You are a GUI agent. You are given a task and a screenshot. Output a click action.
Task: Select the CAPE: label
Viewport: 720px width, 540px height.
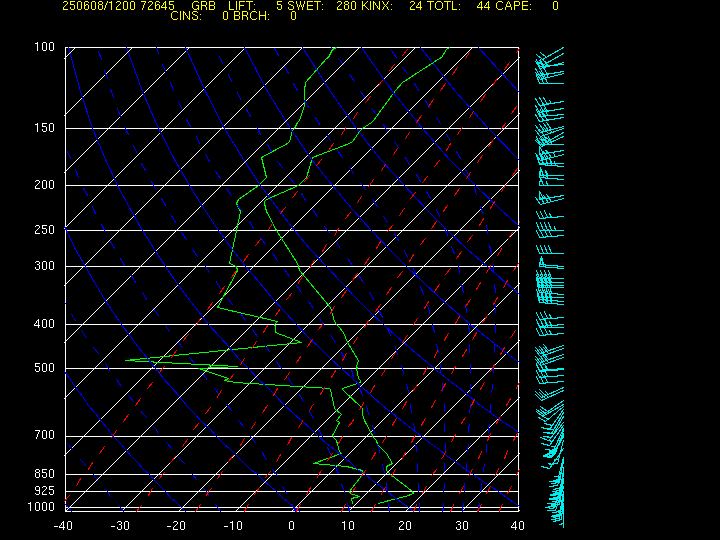(x=513, y=6)
